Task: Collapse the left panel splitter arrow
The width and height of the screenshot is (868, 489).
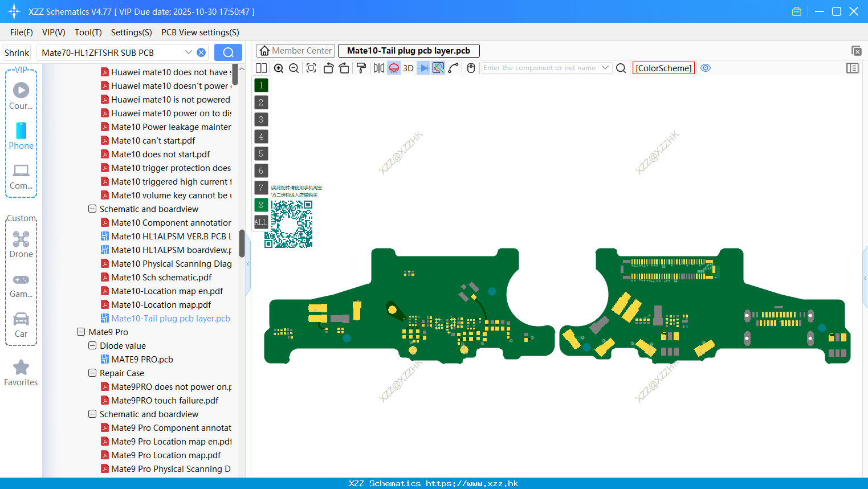Action: 248,264
